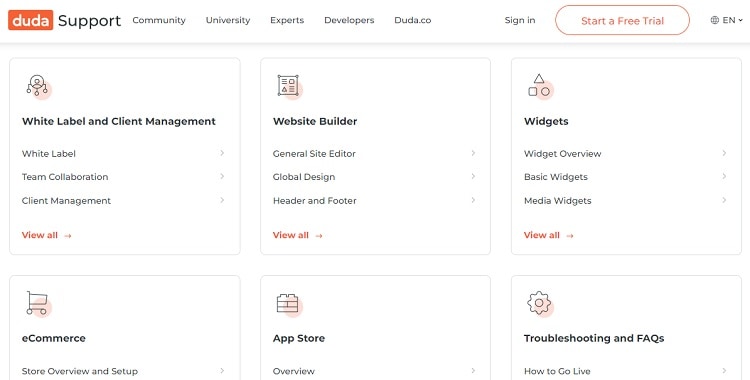Click the Widgets heading
This screenshot has width=750, height=380.
546,122
